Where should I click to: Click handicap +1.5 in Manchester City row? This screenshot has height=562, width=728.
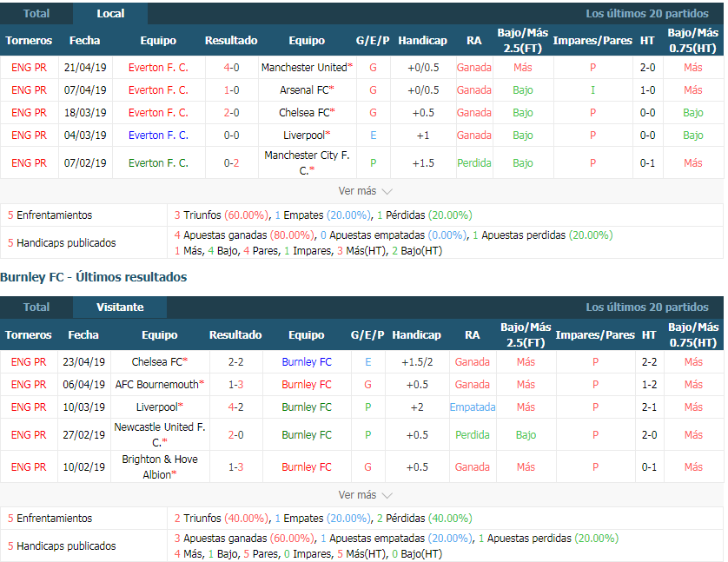423,163
